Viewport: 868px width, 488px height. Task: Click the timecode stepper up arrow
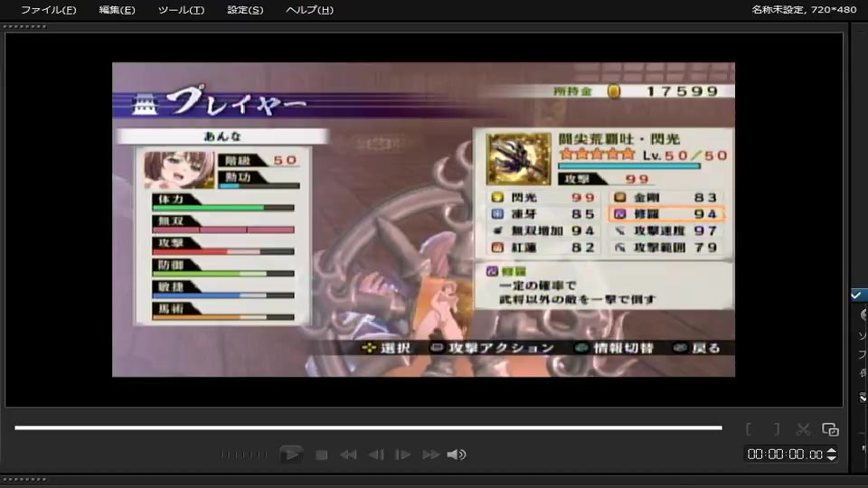click(x=832, y=451)
